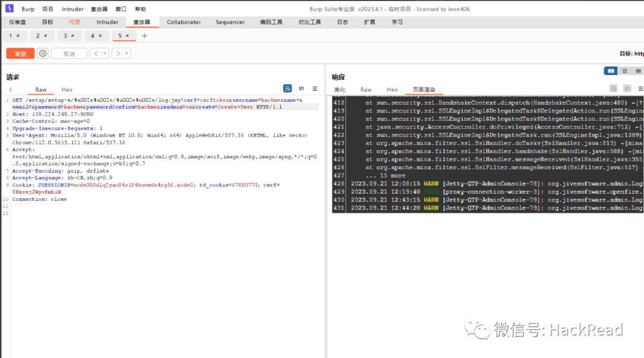Open the Repeater settings gear

(43, 53)
